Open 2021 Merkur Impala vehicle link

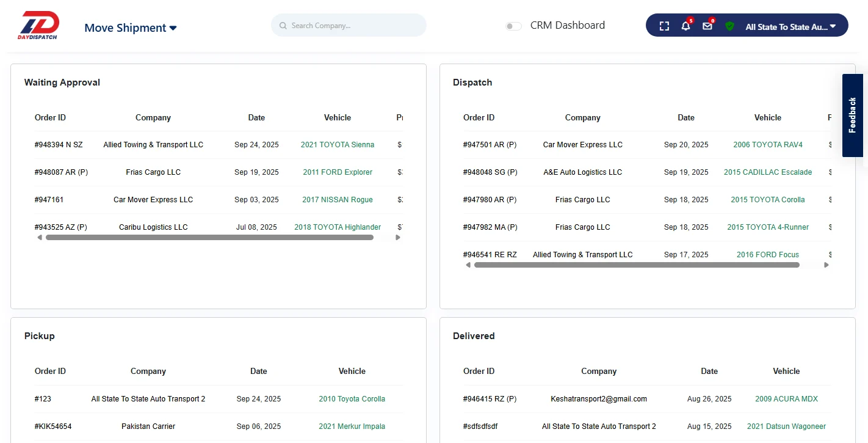(352, 427)
